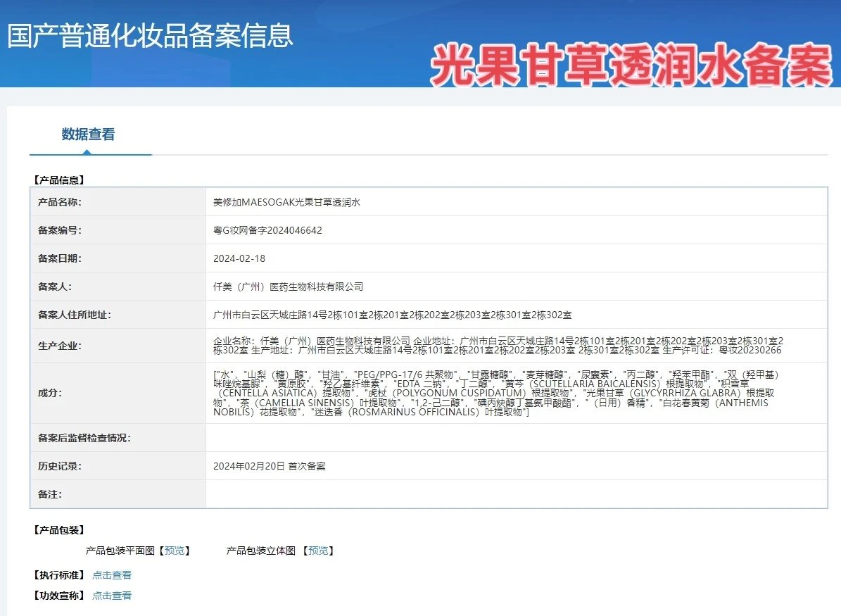Open 点击查看 link next to 功效宣称
841x616 pixels.
click(112, 596)
